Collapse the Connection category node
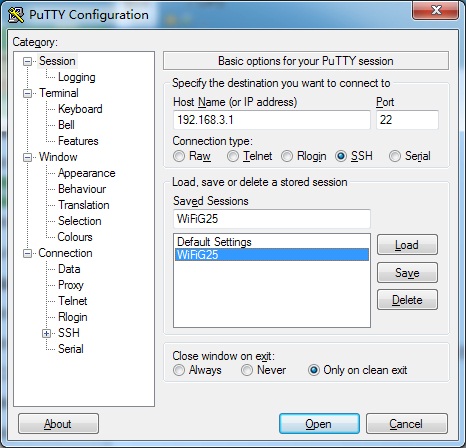466x448 pixels. [27, 254]
